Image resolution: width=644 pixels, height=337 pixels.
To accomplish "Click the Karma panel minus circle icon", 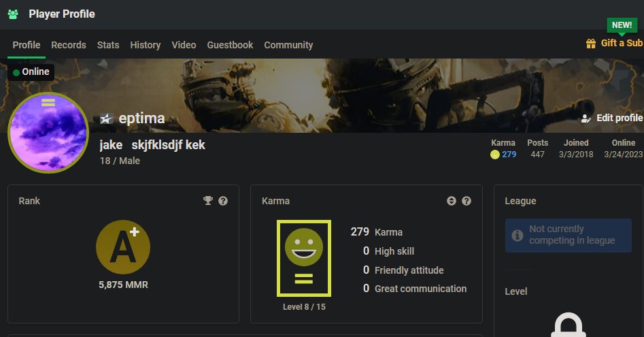I will pyautogui.click(x=452, y=201).
